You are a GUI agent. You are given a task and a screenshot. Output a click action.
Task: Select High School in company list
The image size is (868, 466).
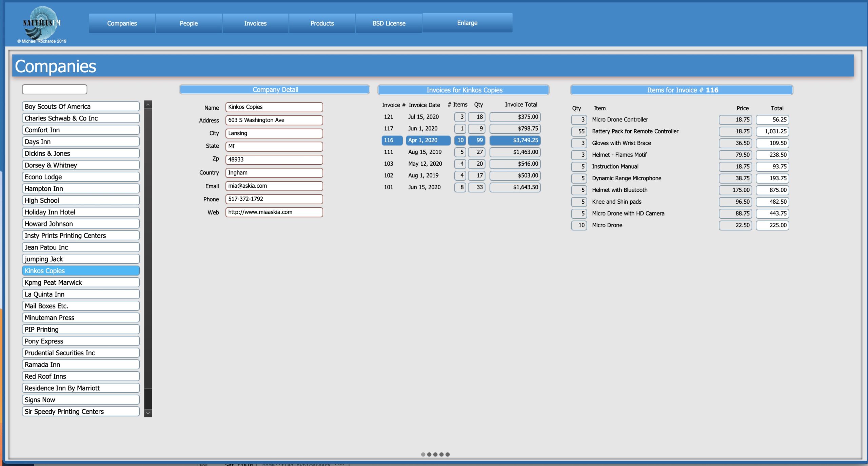[81, 200]
